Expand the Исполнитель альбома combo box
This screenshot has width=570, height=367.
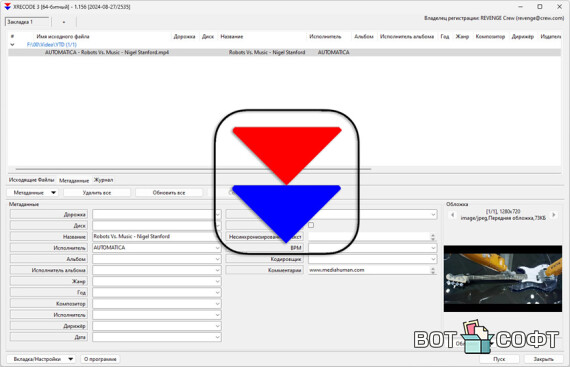click(217, 270)
